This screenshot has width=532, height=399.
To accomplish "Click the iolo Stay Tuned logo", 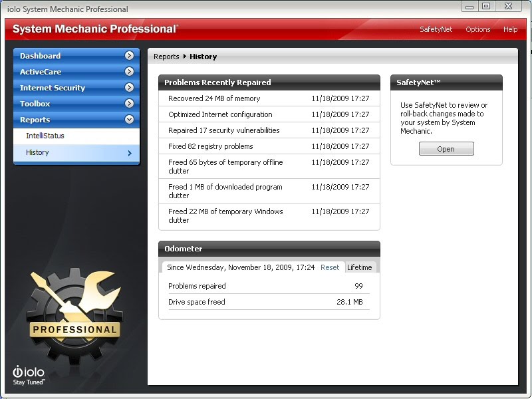I will [x=29, y=376].
